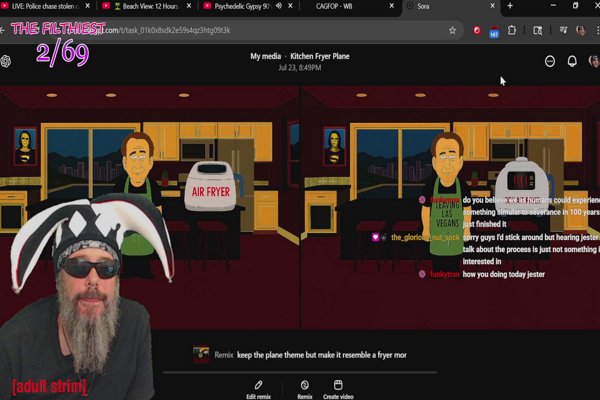Open the media control toolbar icon
600x400 pixels.
tap(563, 30)
